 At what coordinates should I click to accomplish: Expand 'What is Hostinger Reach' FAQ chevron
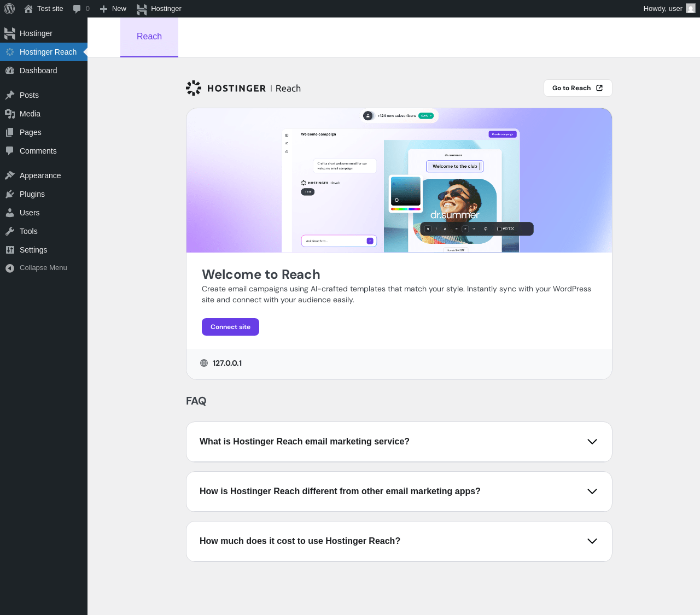point(592,442)
